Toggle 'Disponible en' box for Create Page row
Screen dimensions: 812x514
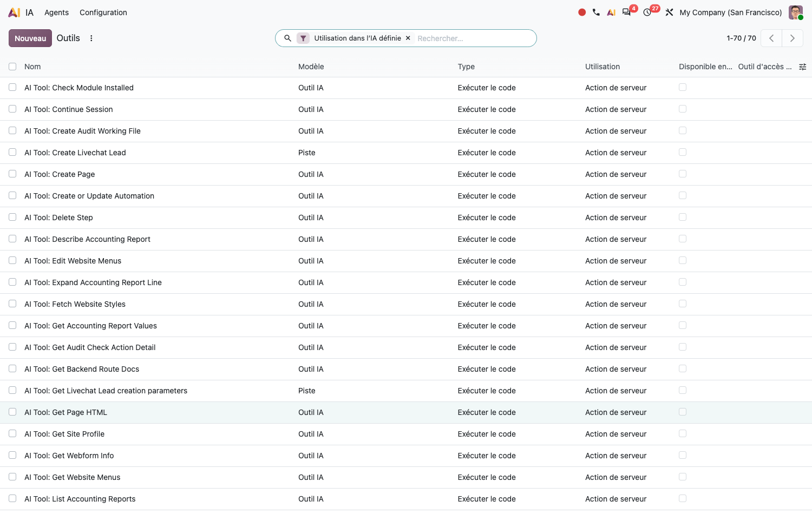pyautogui.click(x=683, y=174)
